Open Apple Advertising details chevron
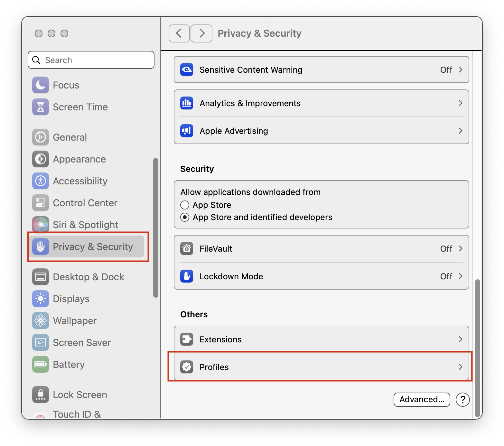Image resolution: width=504 pixels, height=446 pixels. pyautogui.click(x=461, y=131)
